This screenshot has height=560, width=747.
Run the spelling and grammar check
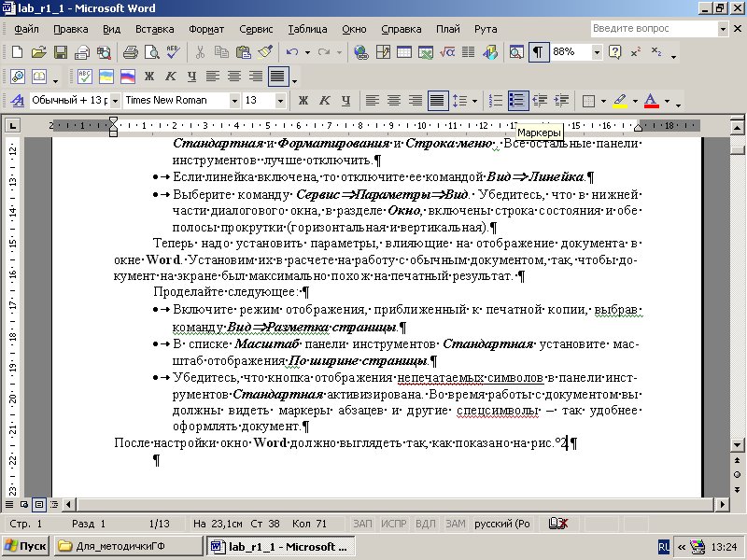173,52
